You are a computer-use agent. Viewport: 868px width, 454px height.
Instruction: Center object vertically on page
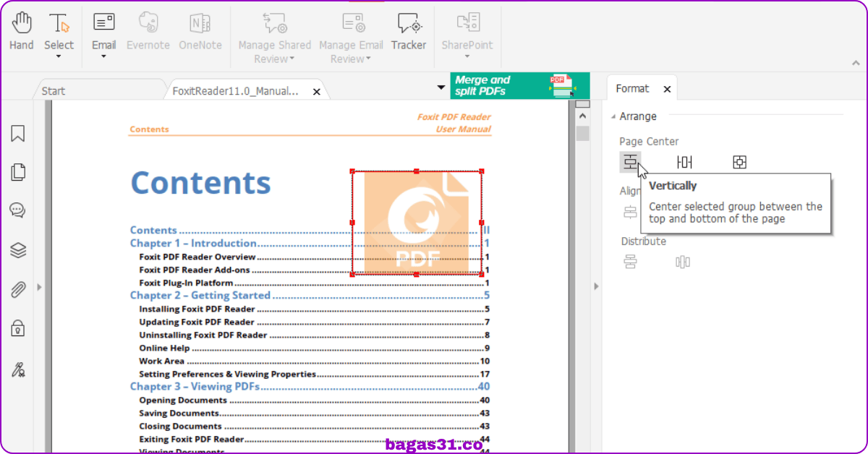click(x=630, y=163)
